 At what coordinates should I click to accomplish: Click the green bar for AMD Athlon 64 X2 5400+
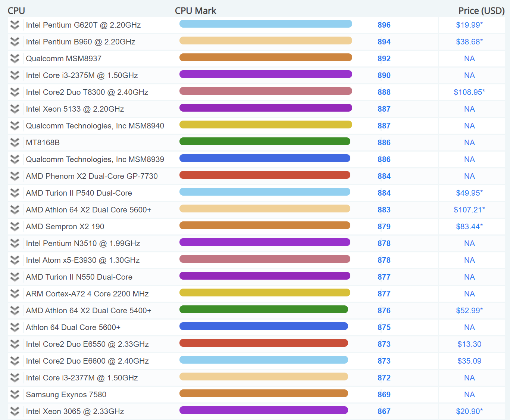click(x=263, y=309)
